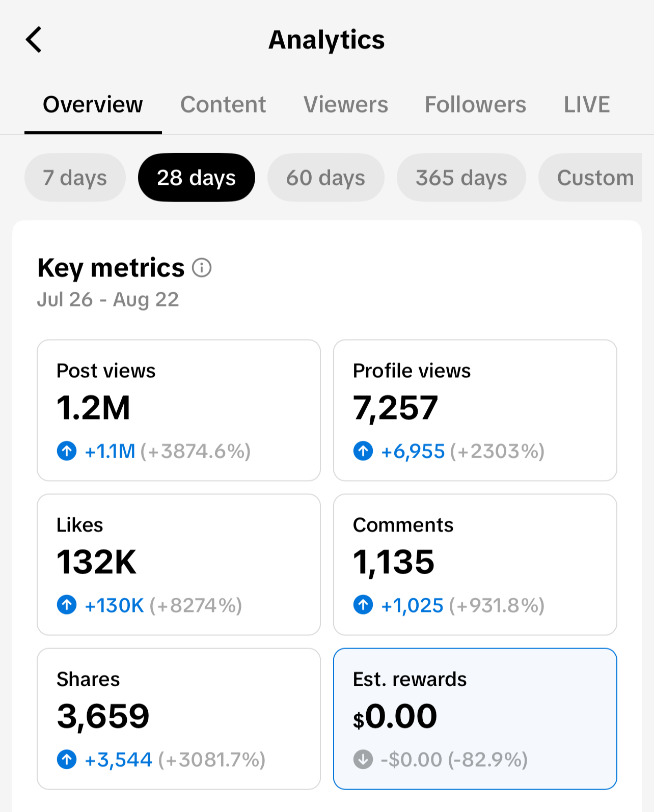Select the 7 days range
Viewport: 654px width, 812px height.
click(x=75, y=178)
